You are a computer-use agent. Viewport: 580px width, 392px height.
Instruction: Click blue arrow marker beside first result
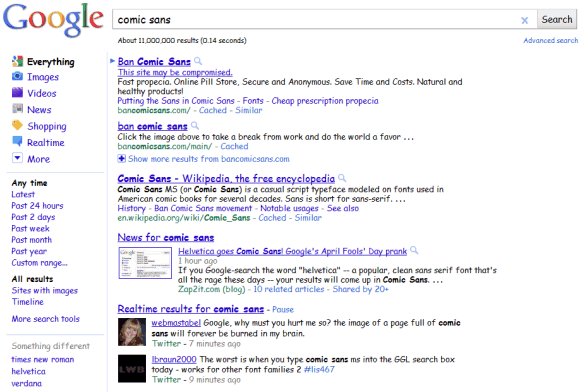pos(112,61)
